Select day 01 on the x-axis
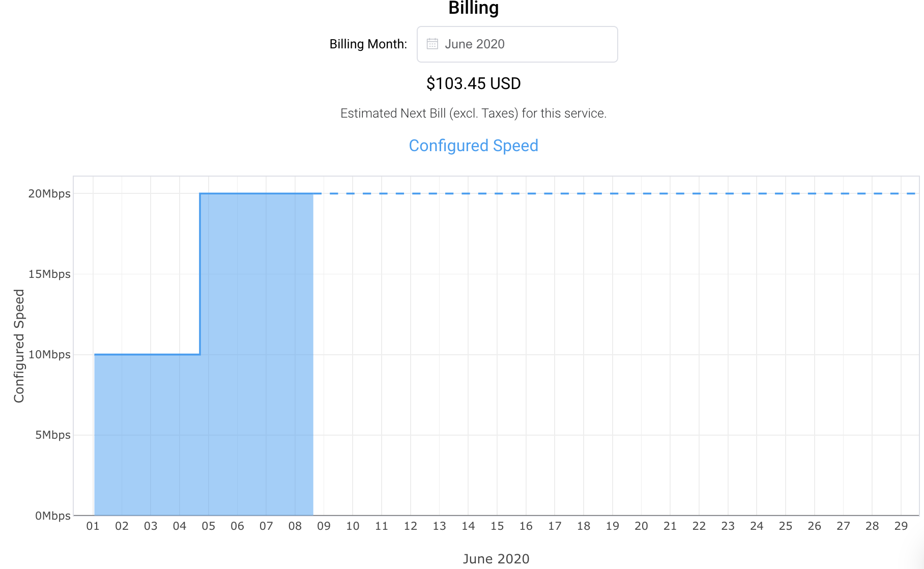 pos(93,527)
